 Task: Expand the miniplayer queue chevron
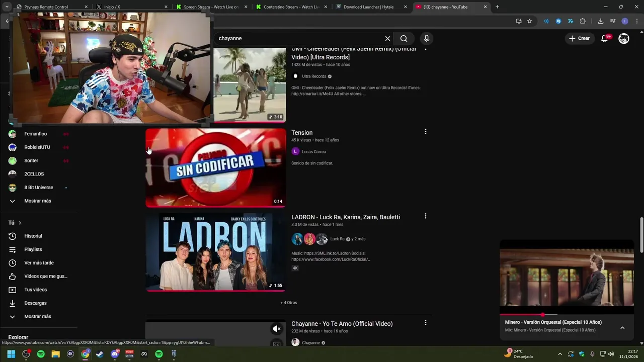pos(622,328)
